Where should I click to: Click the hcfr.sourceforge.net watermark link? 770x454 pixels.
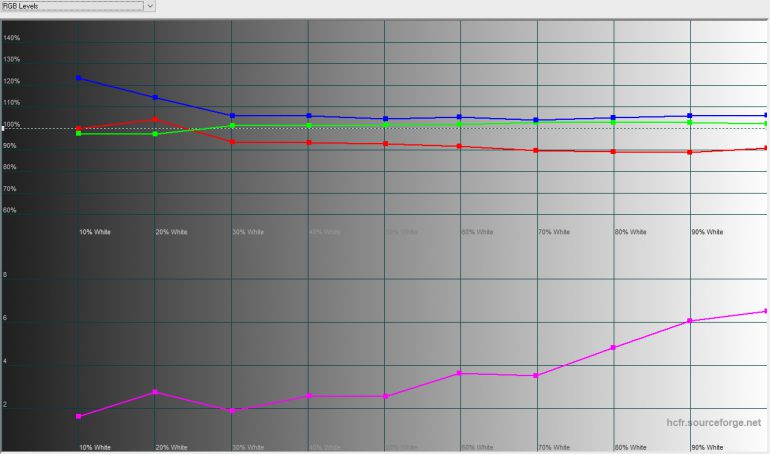pyautogui.click(x=714, y=424)
